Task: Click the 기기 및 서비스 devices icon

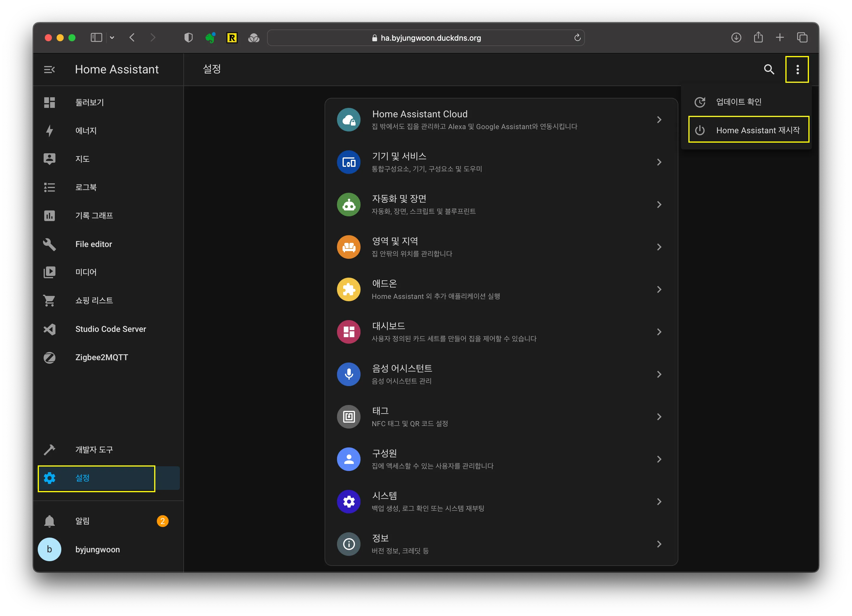Action: (349, 162)
